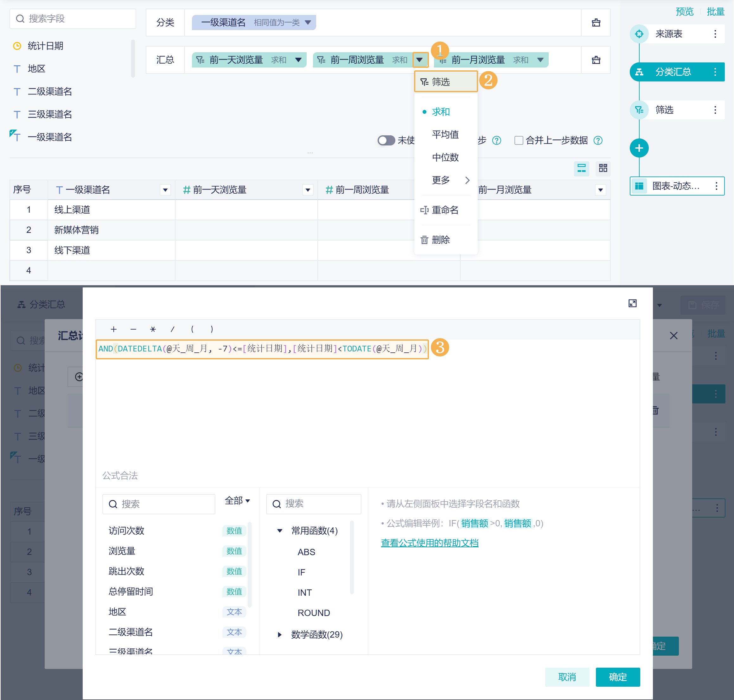Click 重命名 menu item
The image size is (734, 700).
[x=444, y=210]
